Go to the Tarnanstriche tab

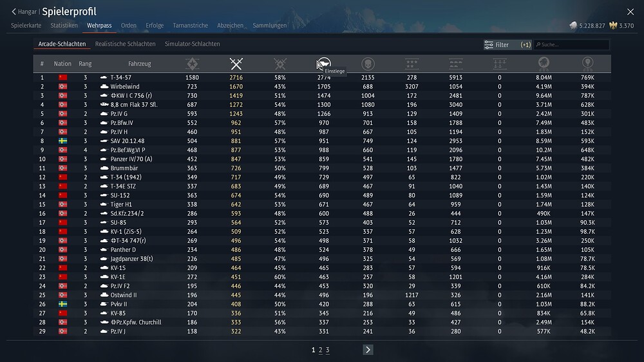pyautogui.click(x=190, y=26)
